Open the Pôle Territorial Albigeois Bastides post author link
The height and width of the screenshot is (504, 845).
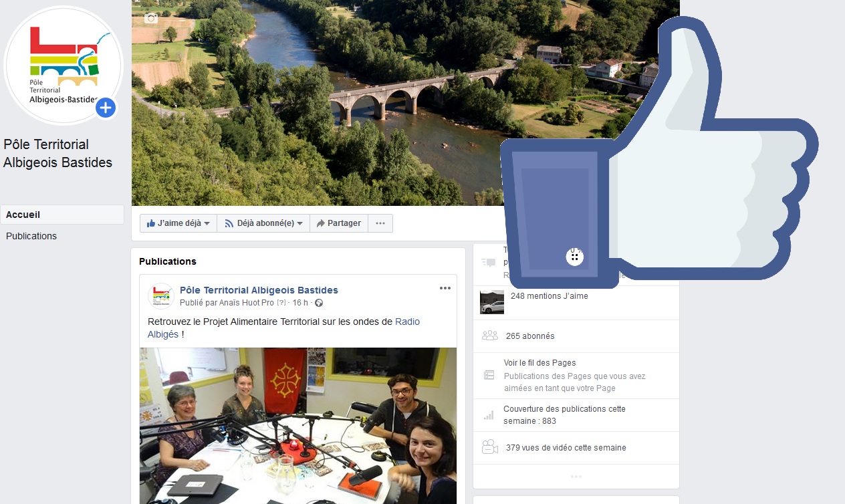coord(259,290)
